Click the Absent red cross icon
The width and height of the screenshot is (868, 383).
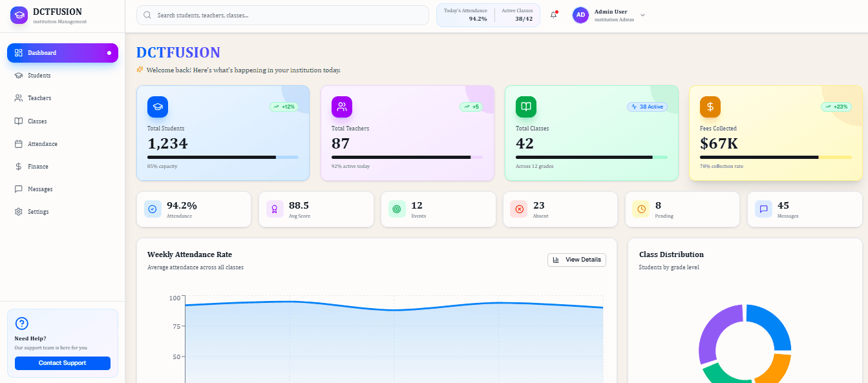click(x=519, y=209)
